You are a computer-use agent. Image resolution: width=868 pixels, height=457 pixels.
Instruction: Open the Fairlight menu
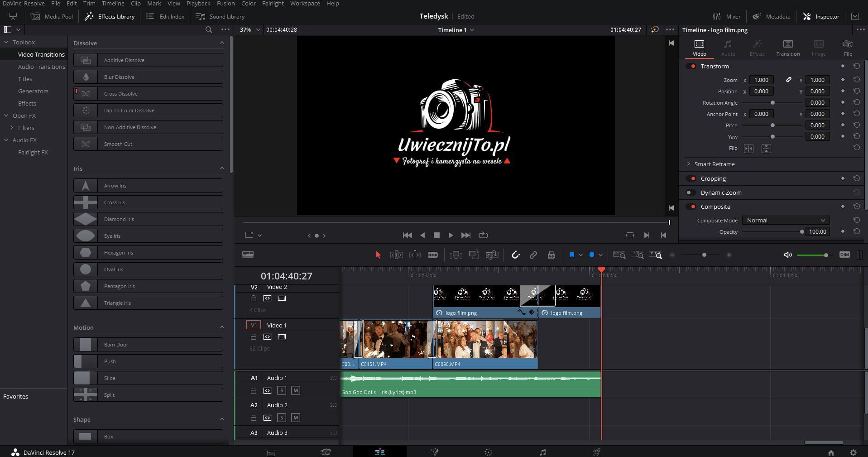273,4
